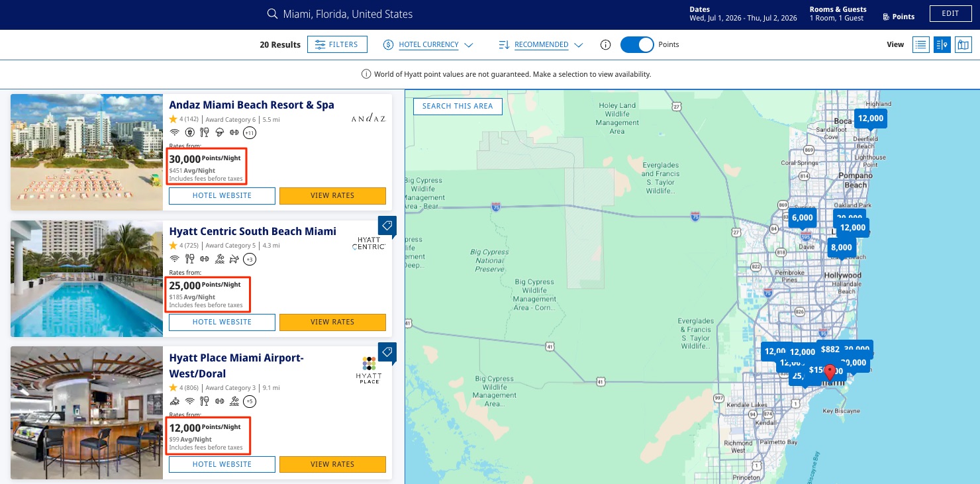Click the Andaz beach resort photo
This screenshot has width=980, height=484.
pos(86,152)
